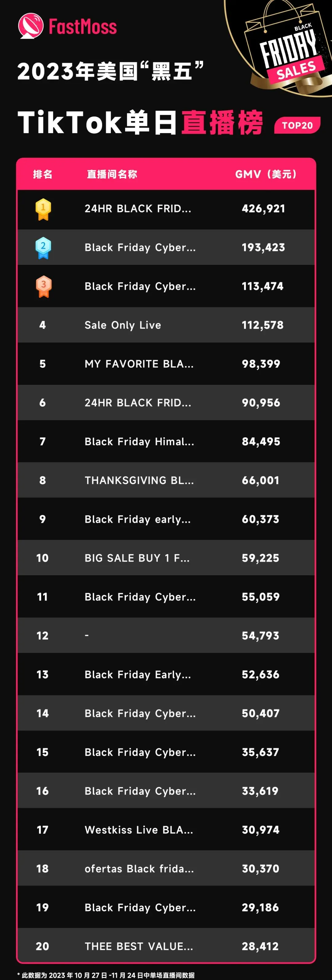Open the MY FAVORITE BLA... livestream entry
The image size is (332, 980).
[139, 364]
